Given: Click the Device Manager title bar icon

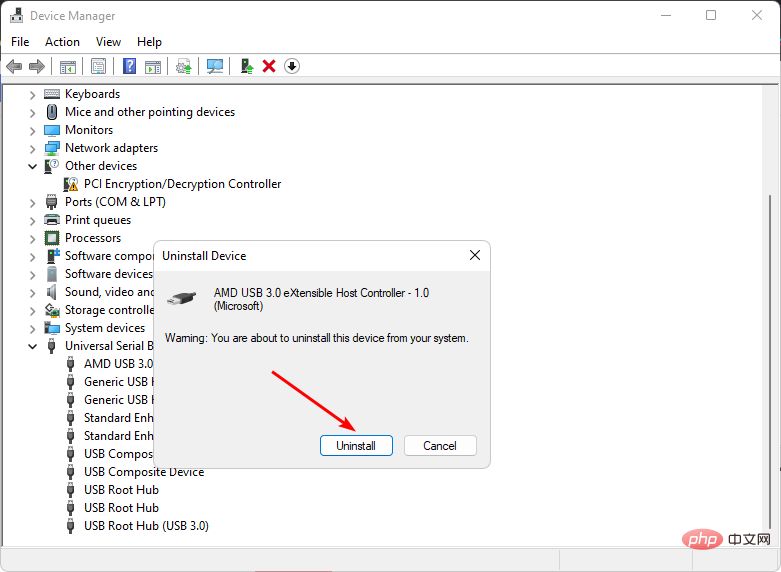Looking at the screenshot, I should pyautogui.click(x=16, y=15).
